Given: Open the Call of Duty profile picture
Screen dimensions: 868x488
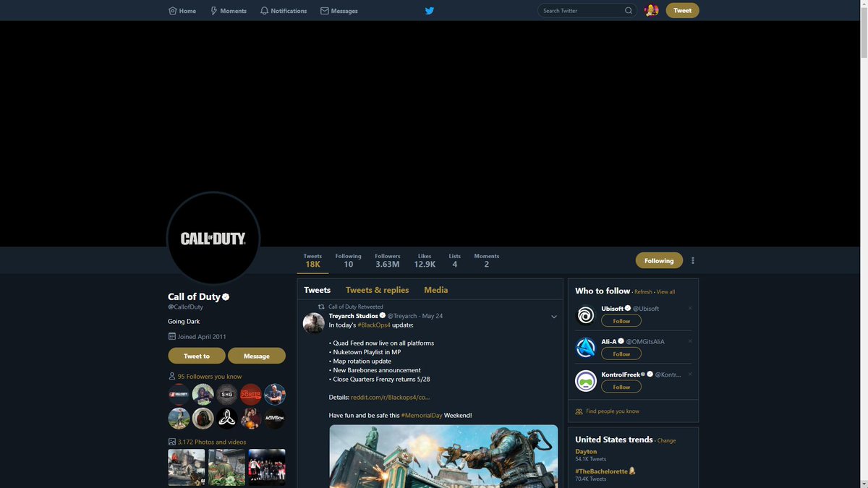Looking at the screenshot, I should (213, 238).
